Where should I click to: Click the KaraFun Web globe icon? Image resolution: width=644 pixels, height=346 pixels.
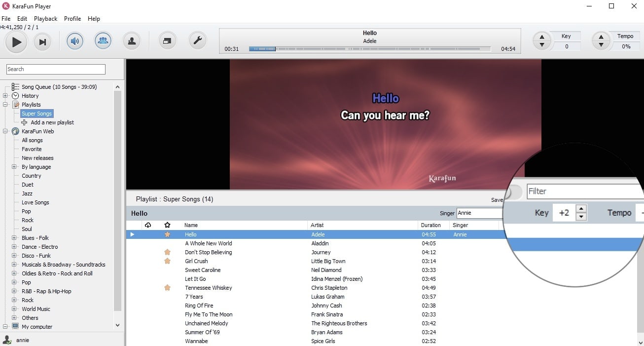15,131
